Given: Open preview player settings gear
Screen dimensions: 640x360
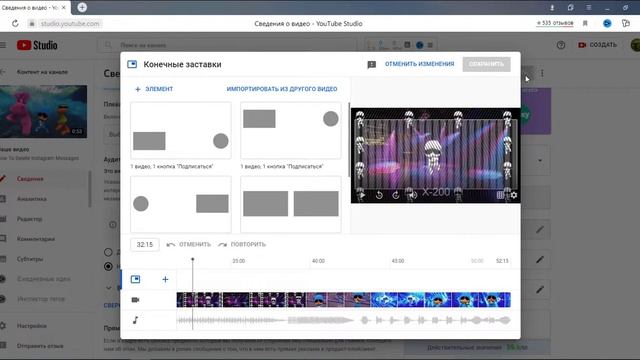Looking at the screenshot, I should click(x=514, y=195).
